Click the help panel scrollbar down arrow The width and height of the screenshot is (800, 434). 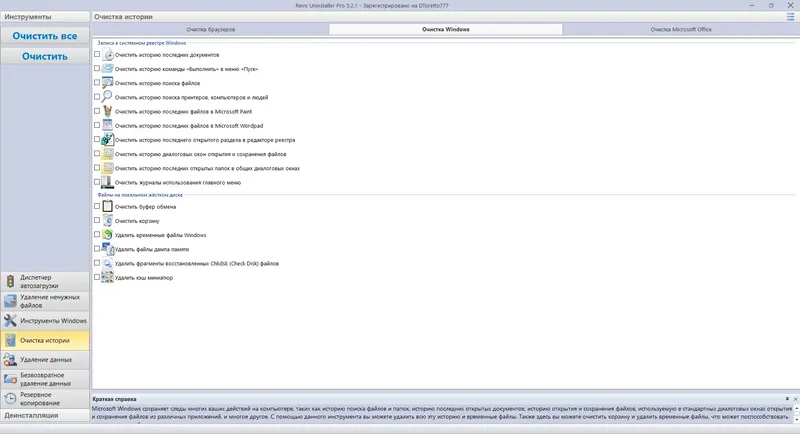pos(796,419)
